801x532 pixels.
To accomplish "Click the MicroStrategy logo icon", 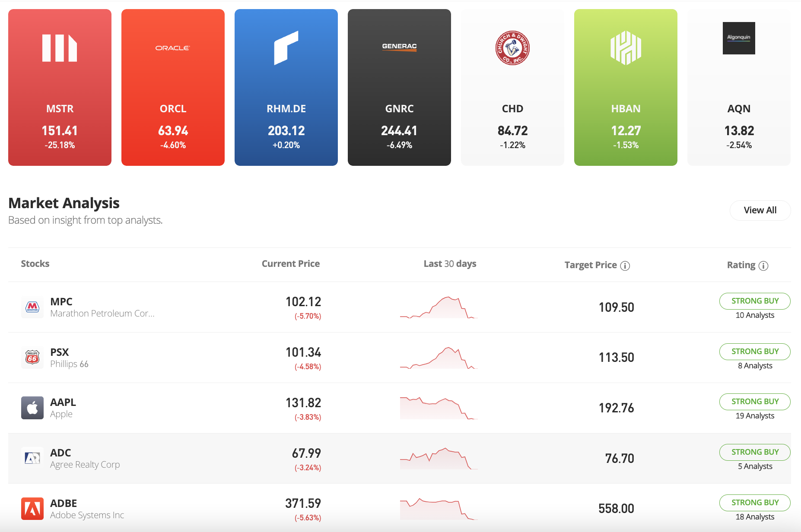I will pos(60,48).
